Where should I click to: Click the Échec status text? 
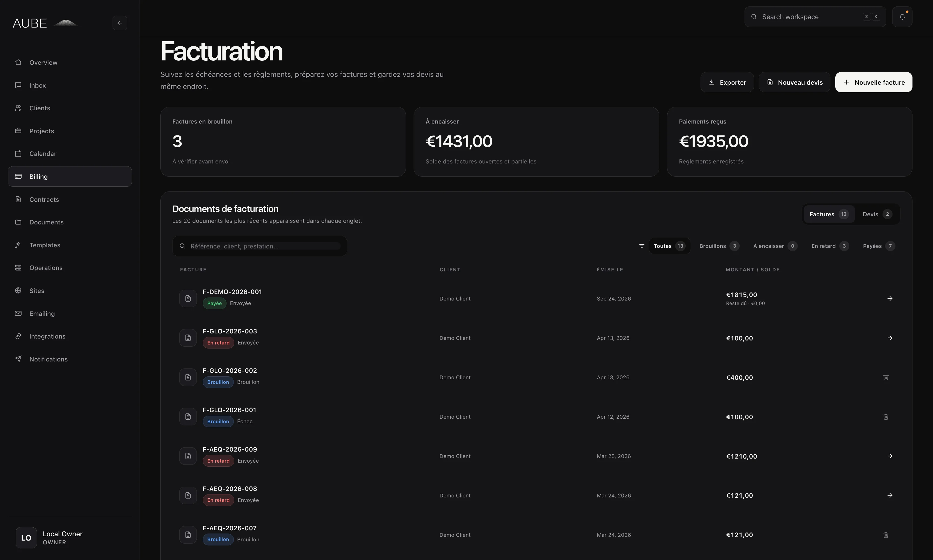[245, 422]
